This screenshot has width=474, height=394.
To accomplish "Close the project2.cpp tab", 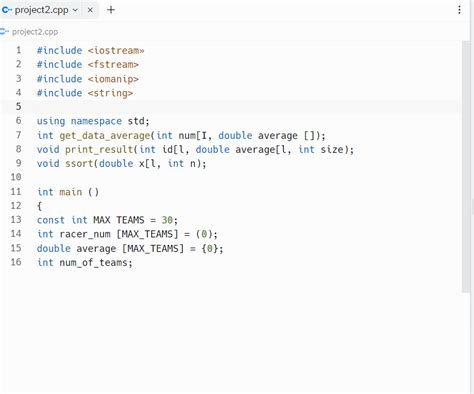I will 90,10.
